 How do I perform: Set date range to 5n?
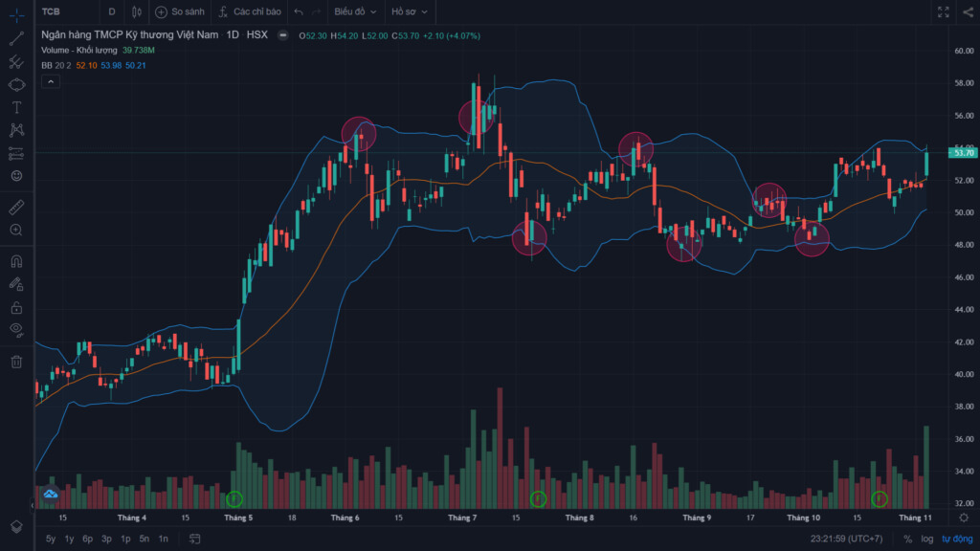[145, 539]
